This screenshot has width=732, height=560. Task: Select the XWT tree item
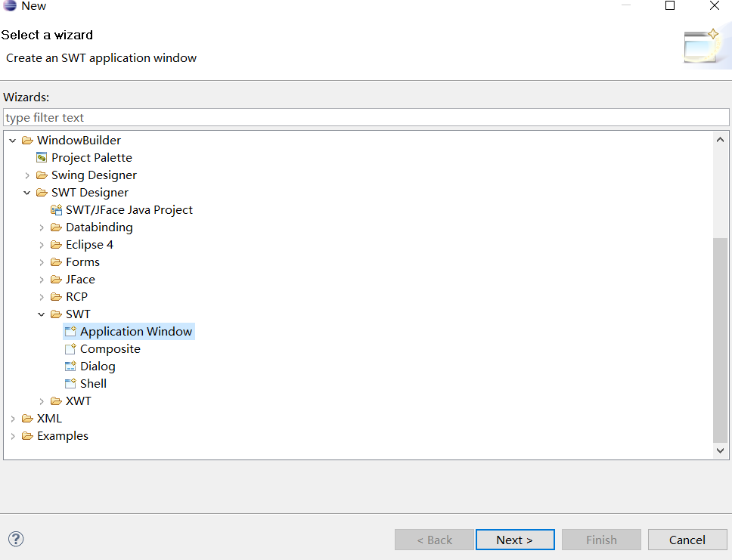77,401
